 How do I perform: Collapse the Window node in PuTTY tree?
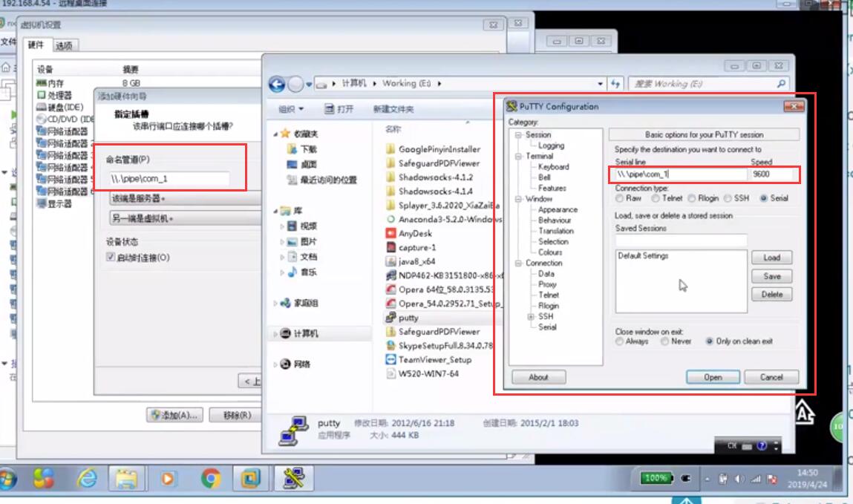click(x=518, y=199)
